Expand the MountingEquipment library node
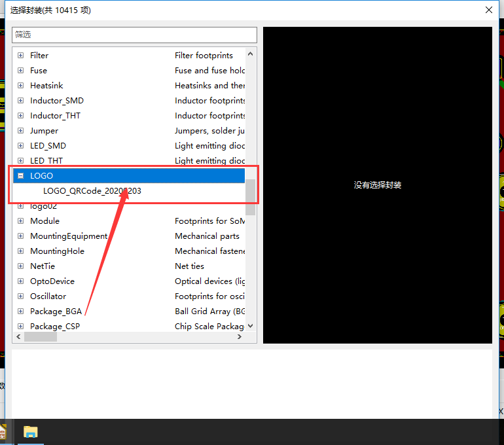Viewport: 504px width, 445px height. [20, 236]
